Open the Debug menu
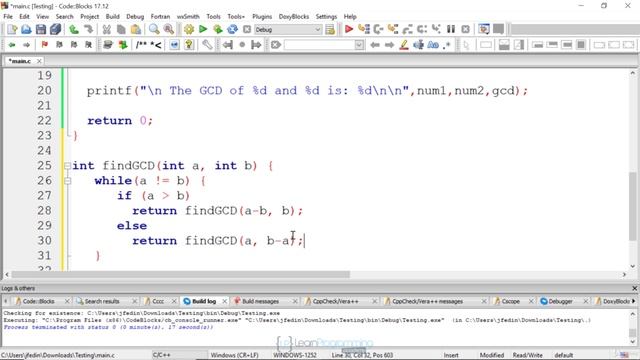Image resolution: width=640 pixels, height=360 pixels. pos(135,16)
